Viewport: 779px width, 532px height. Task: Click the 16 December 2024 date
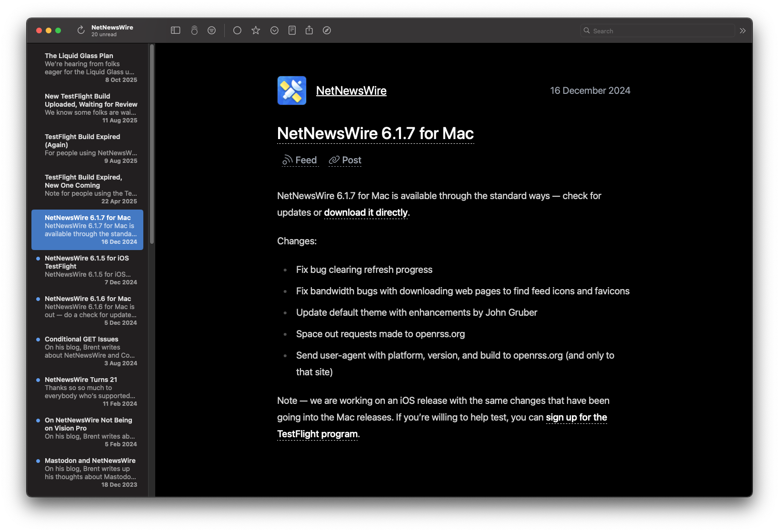tap(590, 90)
